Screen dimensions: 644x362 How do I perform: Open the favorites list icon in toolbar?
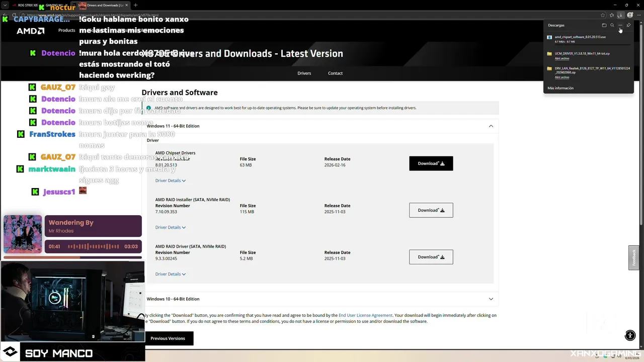tap(612, 15)
